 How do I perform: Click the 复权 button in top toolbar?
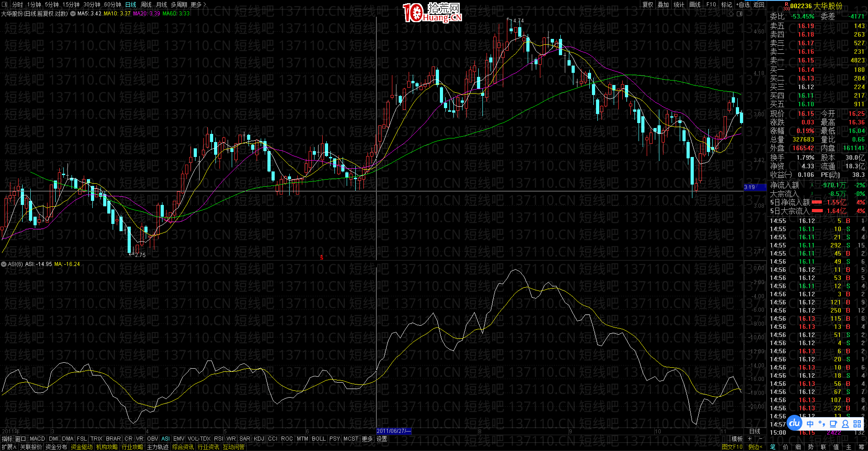click(x=648, y=5)
